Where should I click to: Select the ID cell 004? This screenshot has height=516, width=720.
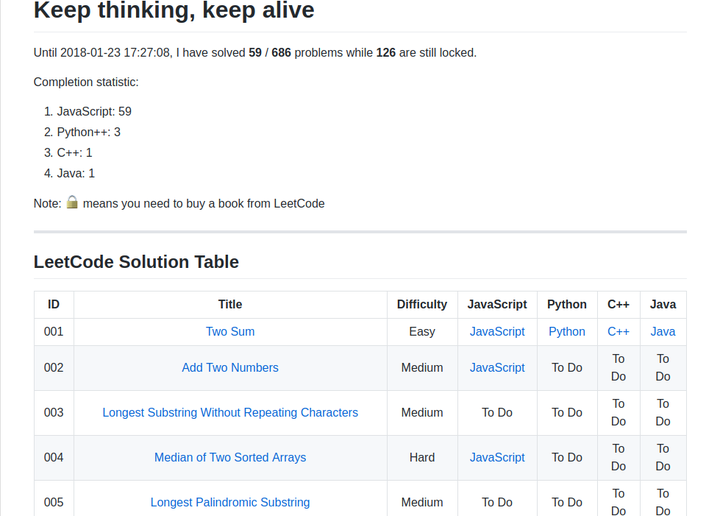point(54,457)
